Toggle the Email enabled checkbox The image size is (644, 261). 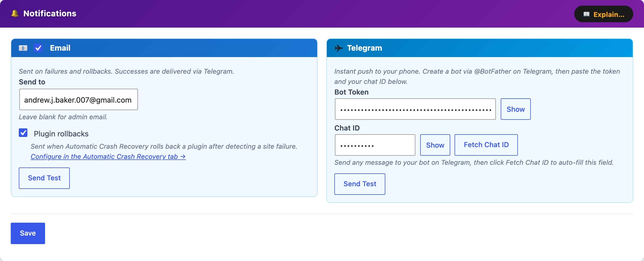tap(38, 48)
